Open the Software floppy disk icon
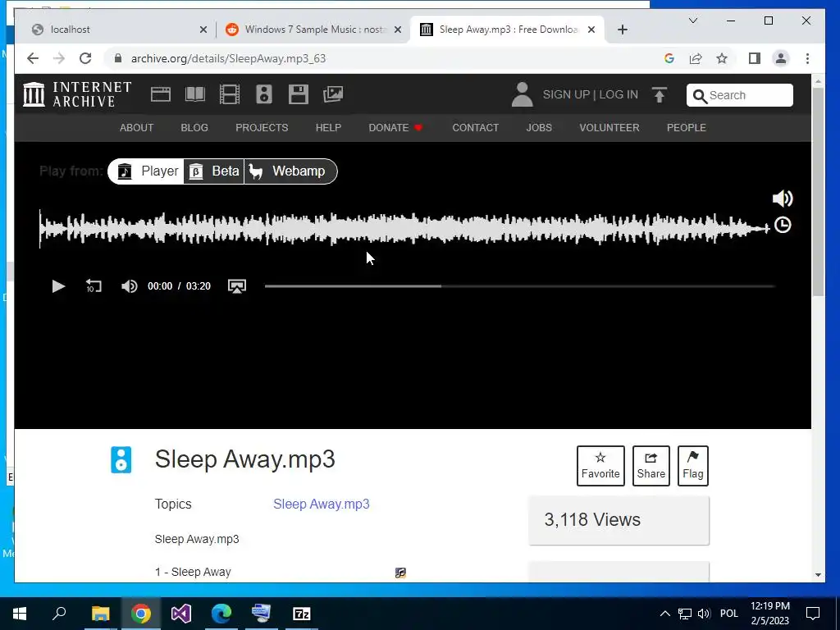The image size is (840, 630). 299,94
